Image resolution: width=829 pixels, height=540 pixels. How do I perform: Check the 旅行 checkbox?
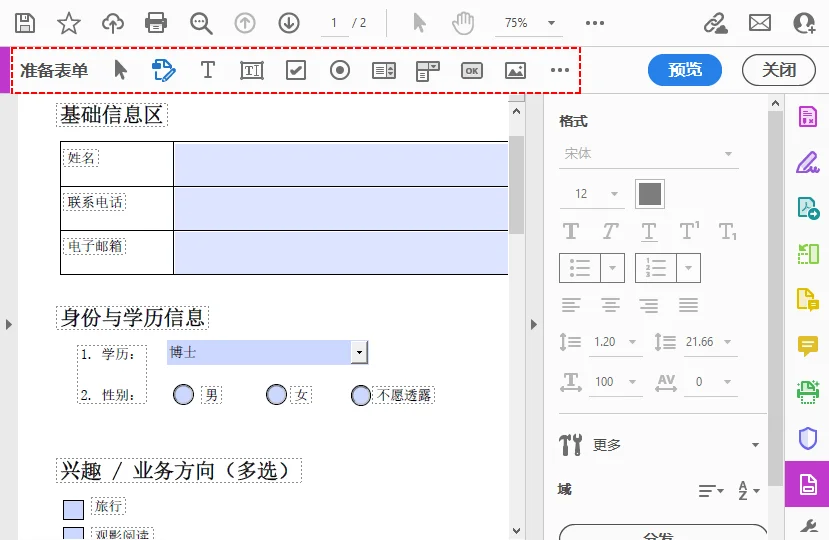73,510
